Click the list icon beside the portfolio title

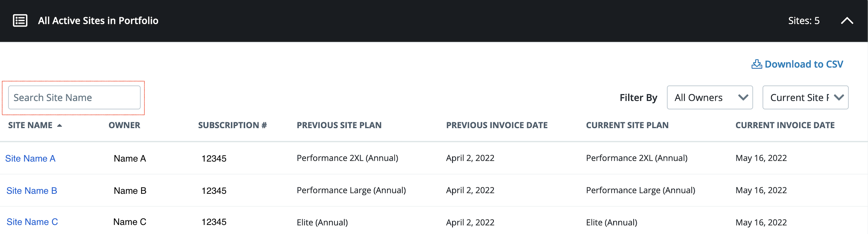(x=20, y=21)
